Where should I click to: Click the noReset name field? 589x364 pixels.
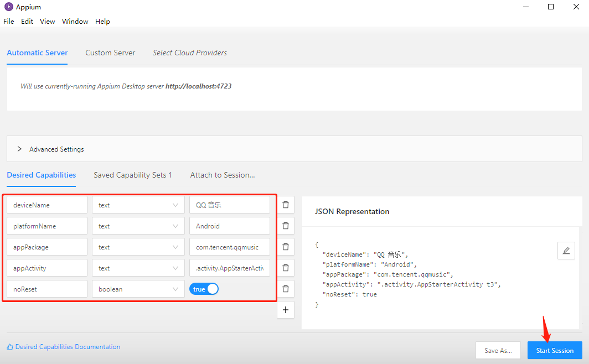tap(47, 289)
